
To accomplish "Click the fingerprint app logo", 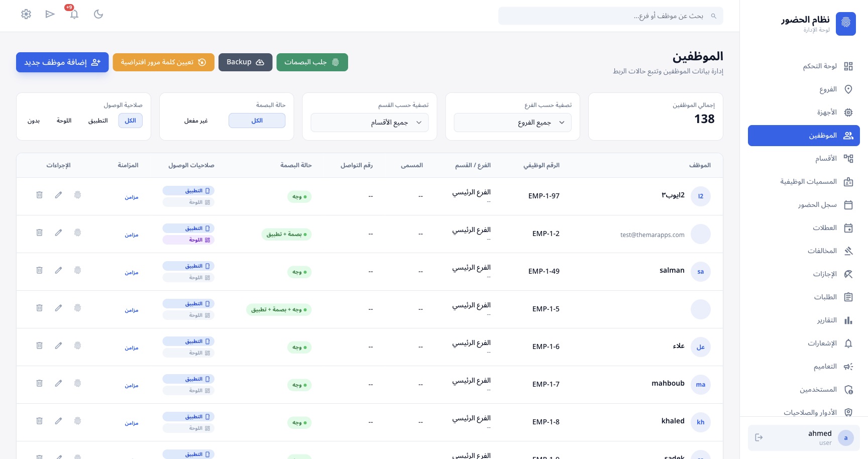I will point(846,24).
